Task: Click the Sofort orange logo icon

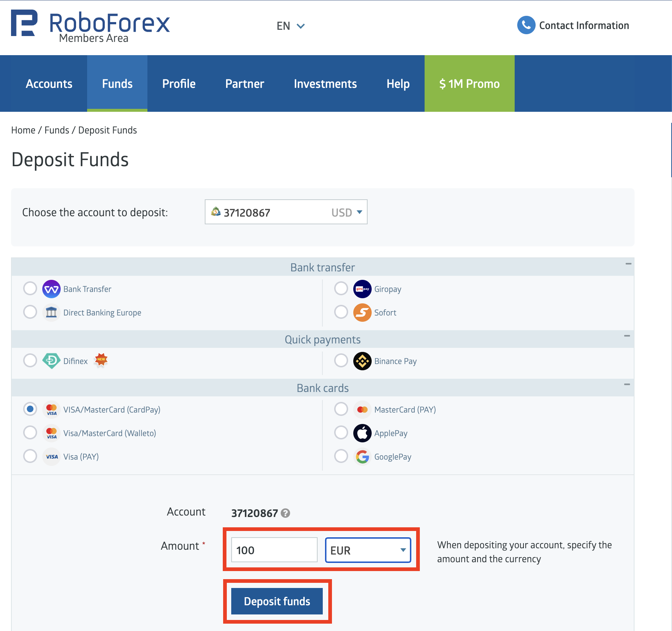Action: click(x=362, y=313)
